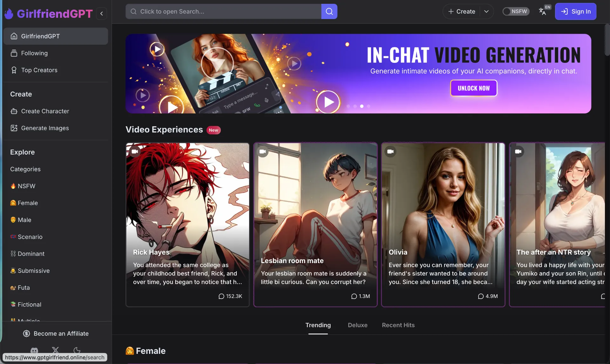The width and height of the screenshot is (610, 364).
Task: Open the Discord icon in sidebar footer
Action: (x=34, y=350)
